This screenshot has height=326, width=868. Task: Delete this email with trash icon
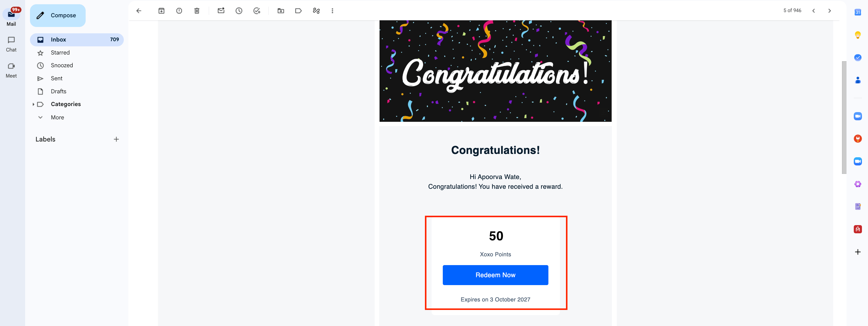(197, 11)
